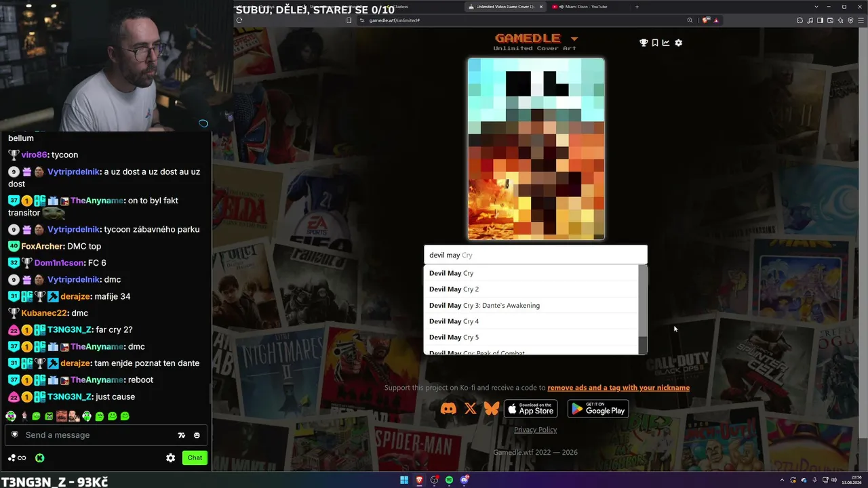Click username Dom1n1cson in chat

(60, 263)
